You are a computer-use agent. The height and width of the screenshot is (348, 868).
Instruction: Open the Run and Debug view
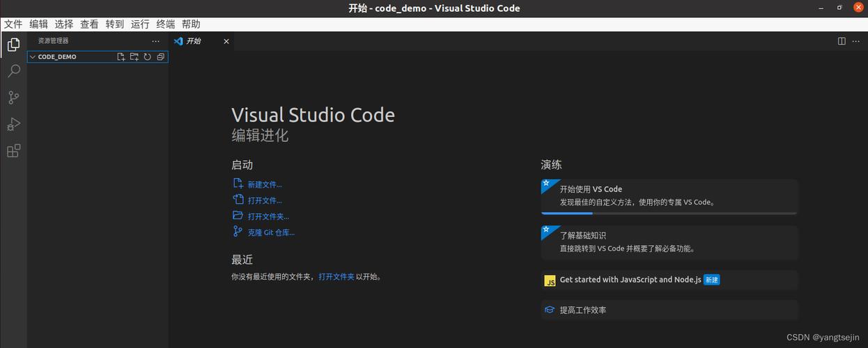[13, 124]
